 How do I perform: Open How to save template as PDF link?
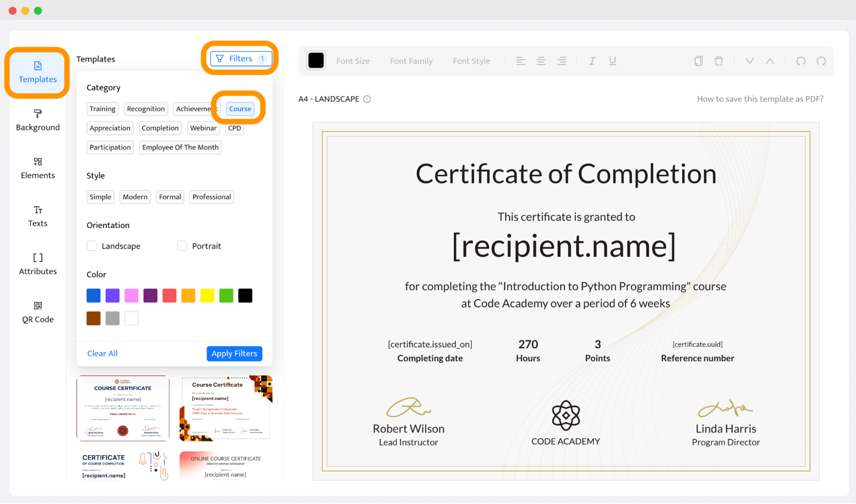760,99
